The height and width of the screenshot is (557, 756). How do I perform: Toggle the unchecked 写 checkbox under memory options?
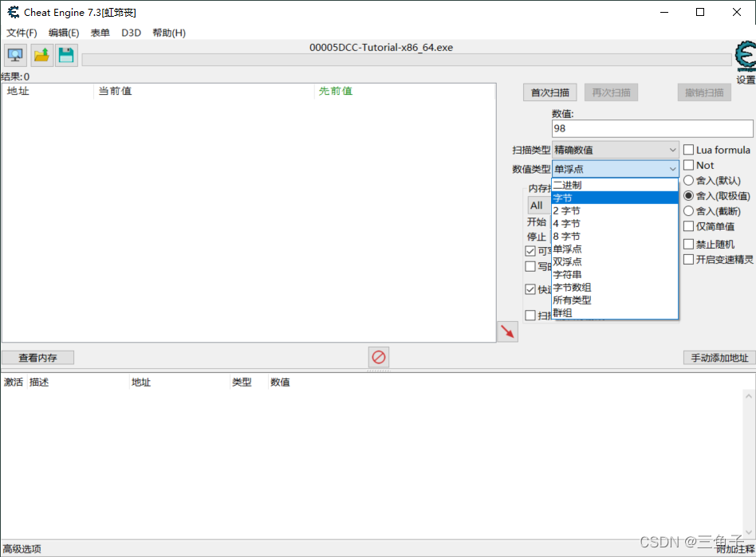(x=530, y=266)
